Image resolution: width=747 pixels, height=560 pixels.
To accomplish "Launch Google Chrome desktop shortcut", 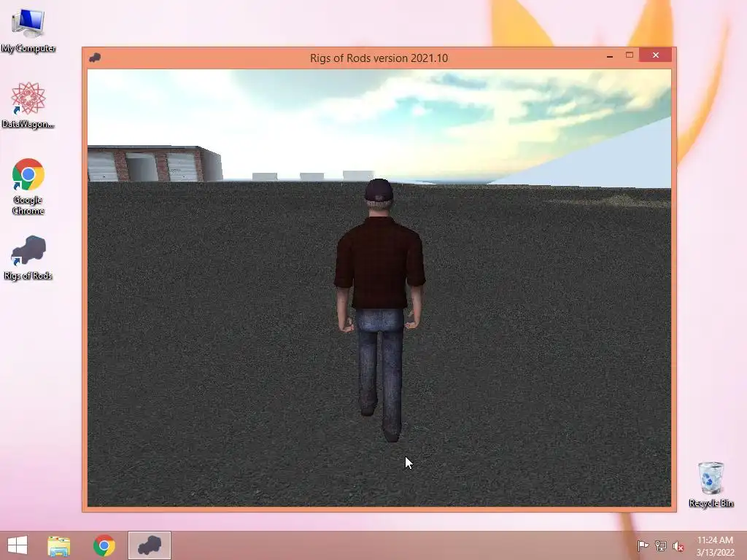I will coord(28,186).
